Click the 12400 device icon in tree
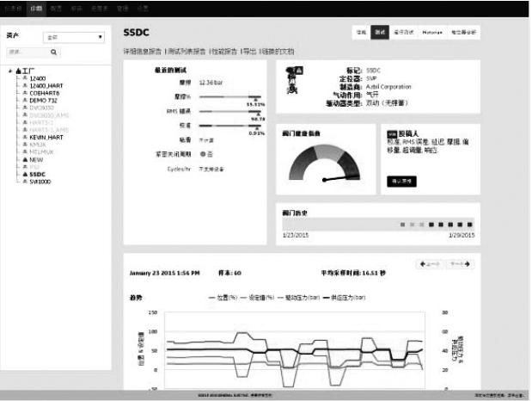The image size is (532, 401). click(x=25, y=78)
